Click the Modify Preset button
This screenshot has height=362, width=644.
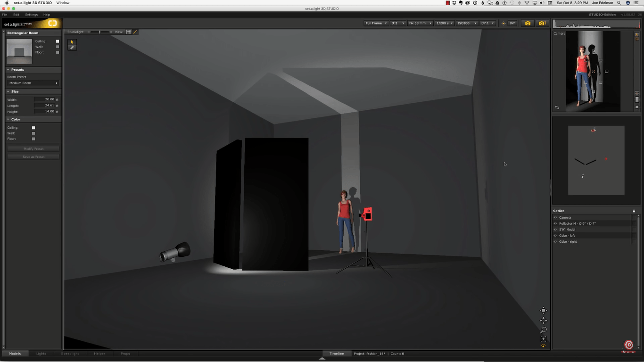[x=33, y=149]
